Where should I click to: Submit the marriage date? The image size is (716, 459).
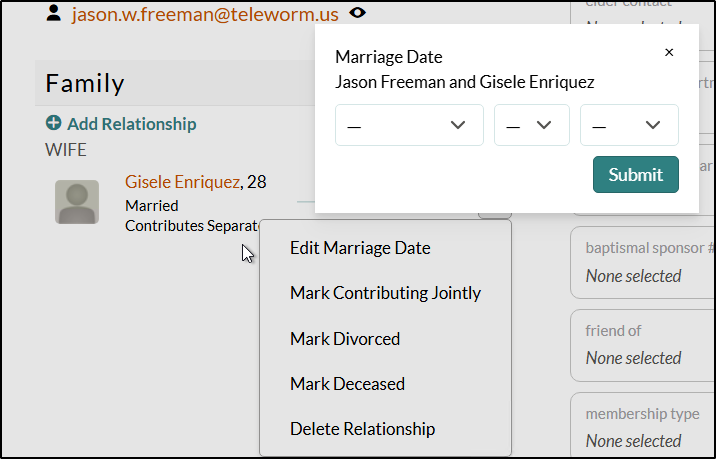pyautogui.click(x=636, y=174)
